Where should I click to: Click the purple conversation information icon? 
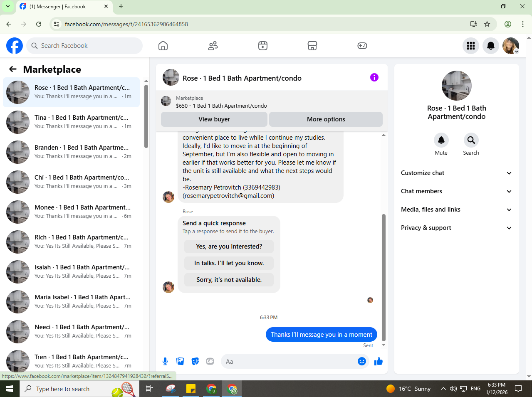(x=374, y=77)
